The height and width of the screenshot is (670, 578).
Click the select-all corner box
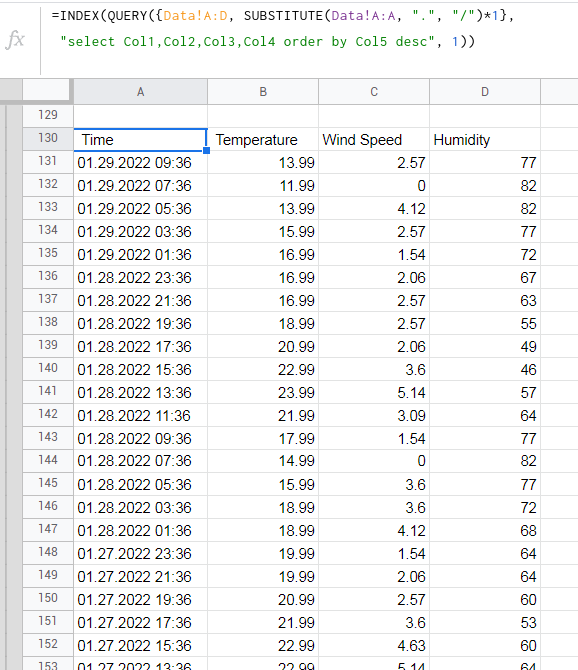click(47, 91)
